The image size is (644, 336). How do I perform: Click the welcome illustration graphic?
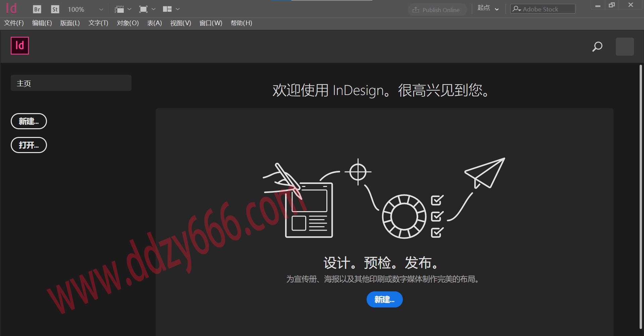[x=384, y=198]
